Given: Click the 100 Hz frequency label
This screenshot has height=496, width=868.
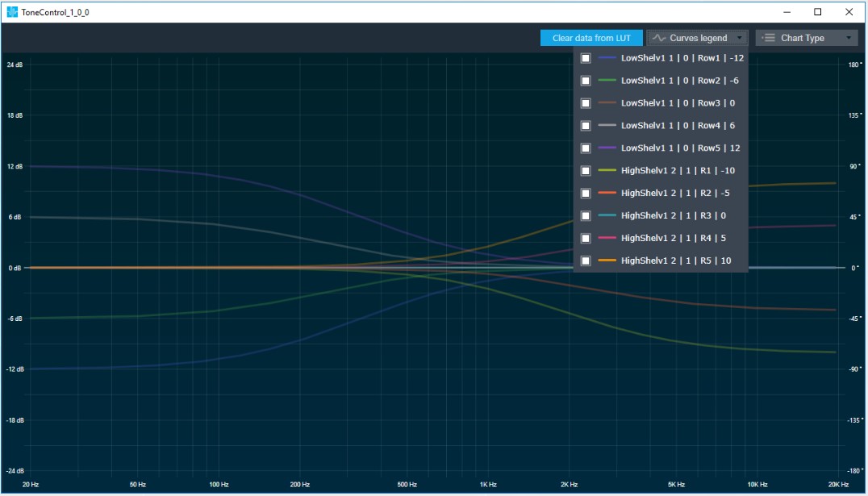Looking at the screenshot, I should [x=219, y=485].
